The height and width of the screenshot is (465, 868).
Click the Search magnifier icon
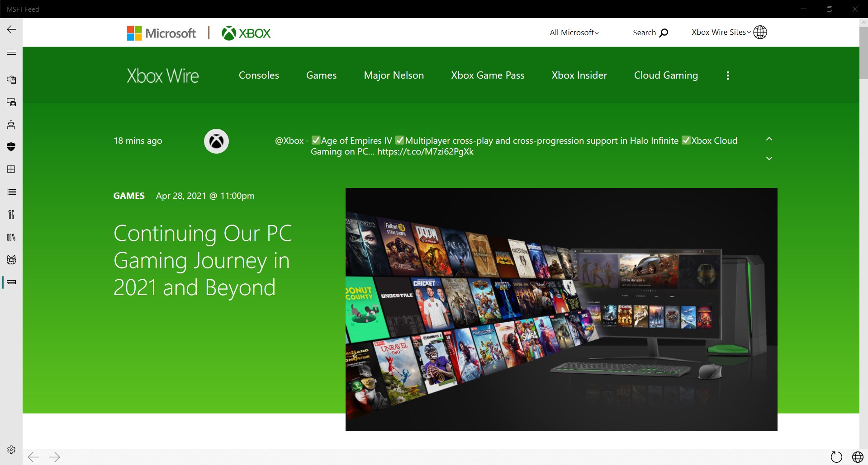point(664,33)
